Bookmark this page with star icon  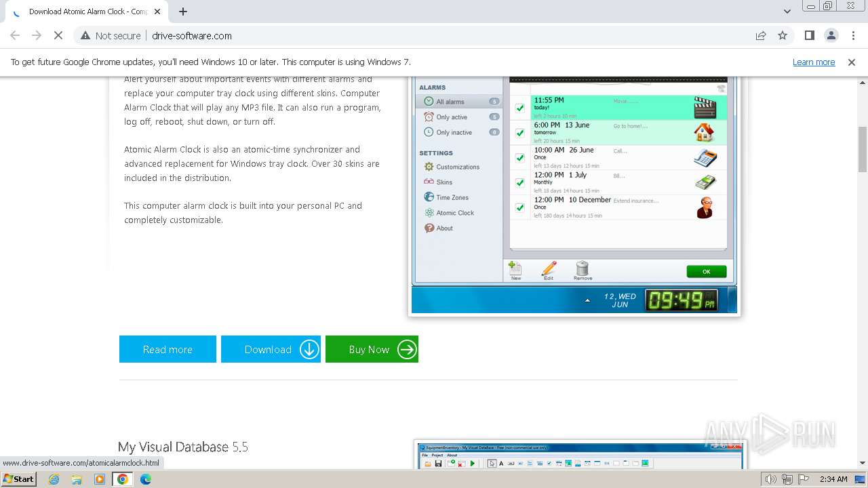783,35
